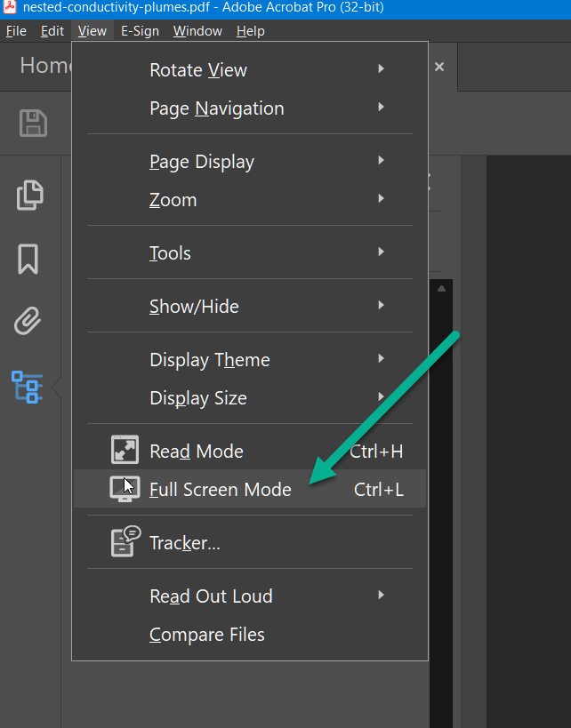Open the Attachments paperclip panel icon
571x728 pixels.
(28, 320)
